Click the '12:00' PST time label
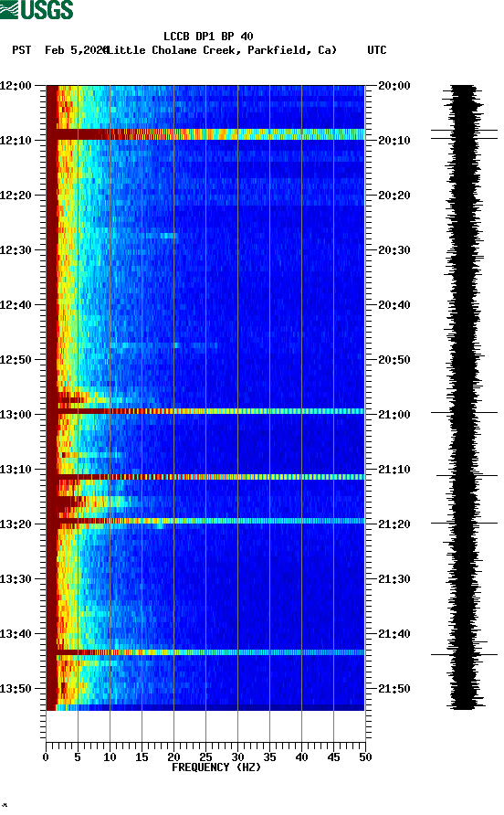Image resolution: width=504 pixels, height=815 pixels. (x=16, y=85)
